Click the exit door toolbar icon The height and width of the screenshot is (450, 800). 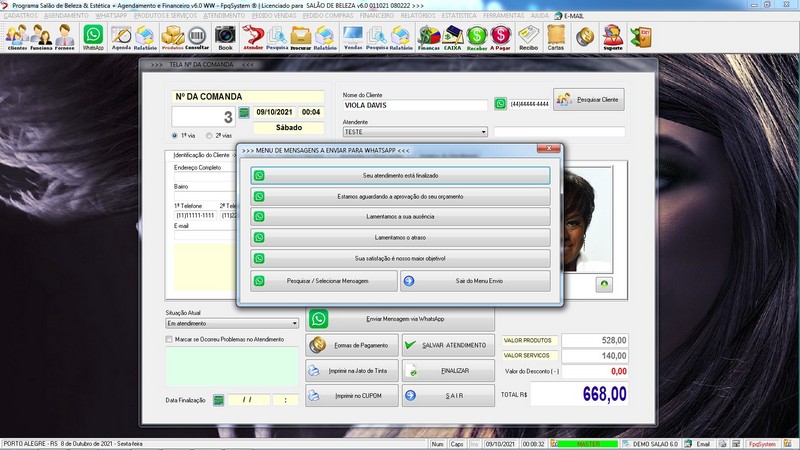(641, 37)
